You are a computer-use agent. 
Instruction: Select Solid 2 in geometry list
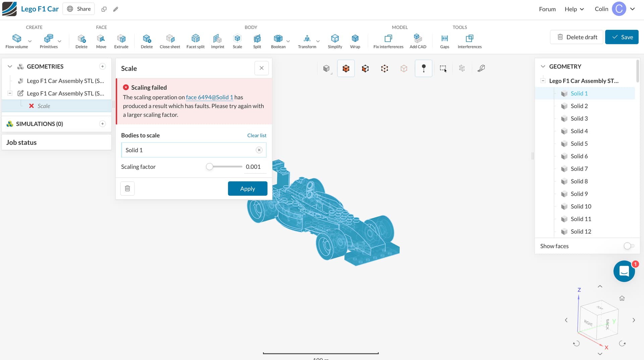(x=579, y=106)
